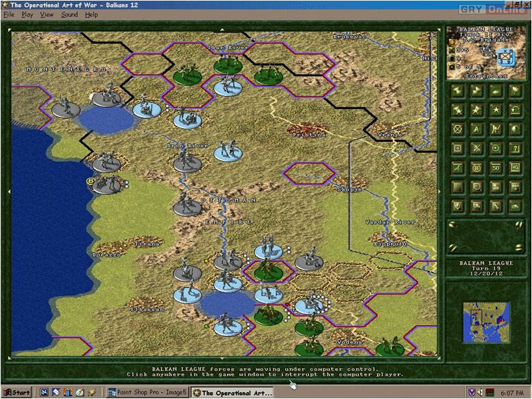Open the Play menu
This screenshot has height=399, width=532.
point(27,14)
